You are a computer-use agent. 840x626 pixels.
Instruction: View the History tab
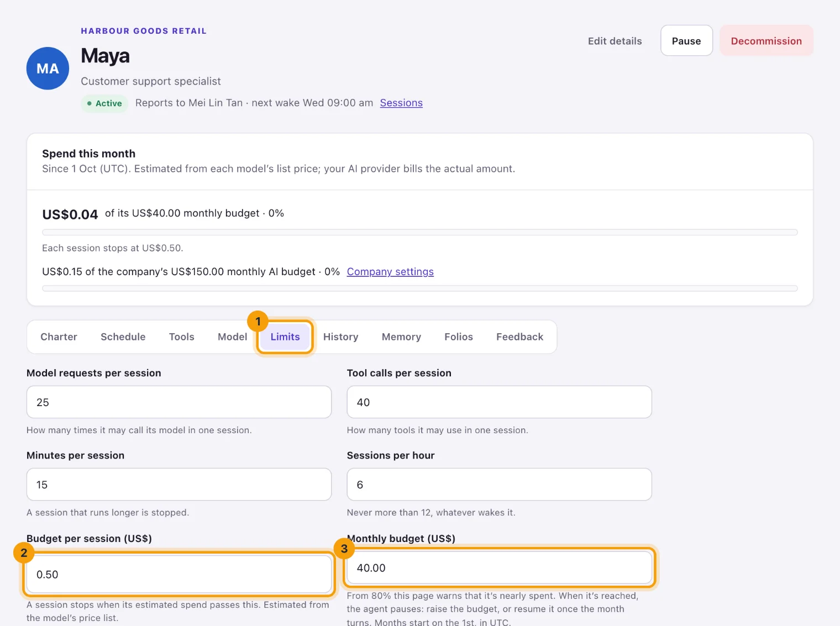pos(340,337)
